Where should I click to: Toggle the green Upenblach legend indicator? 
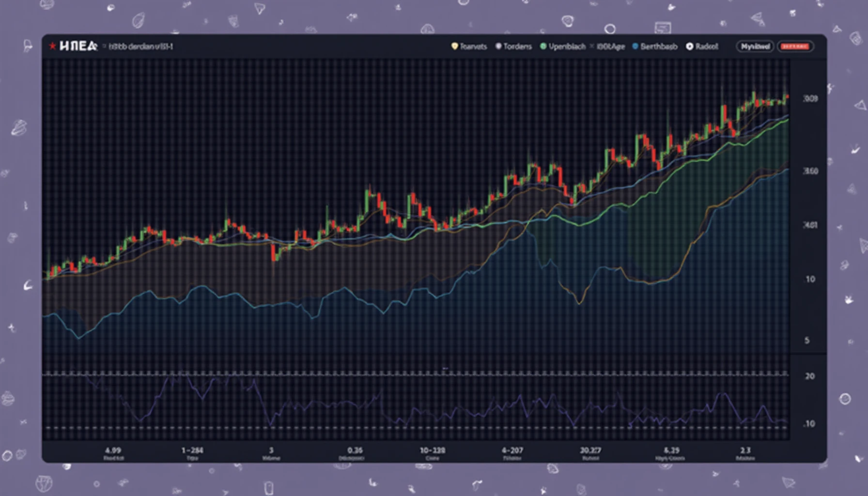click(543, 46)
